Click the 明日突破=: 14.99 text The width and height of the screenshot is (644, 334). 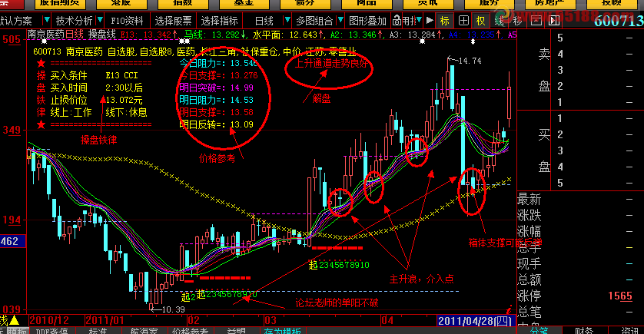[x=217, y=88]
